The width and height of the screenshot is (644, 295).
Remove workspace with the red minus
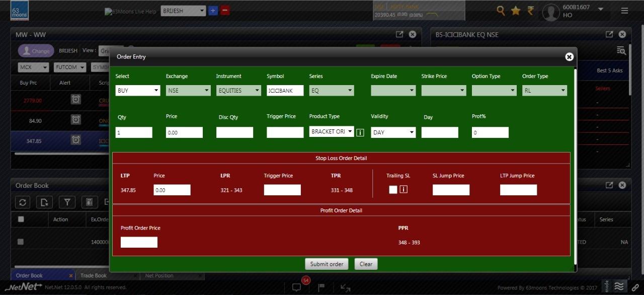click(225, 11)
